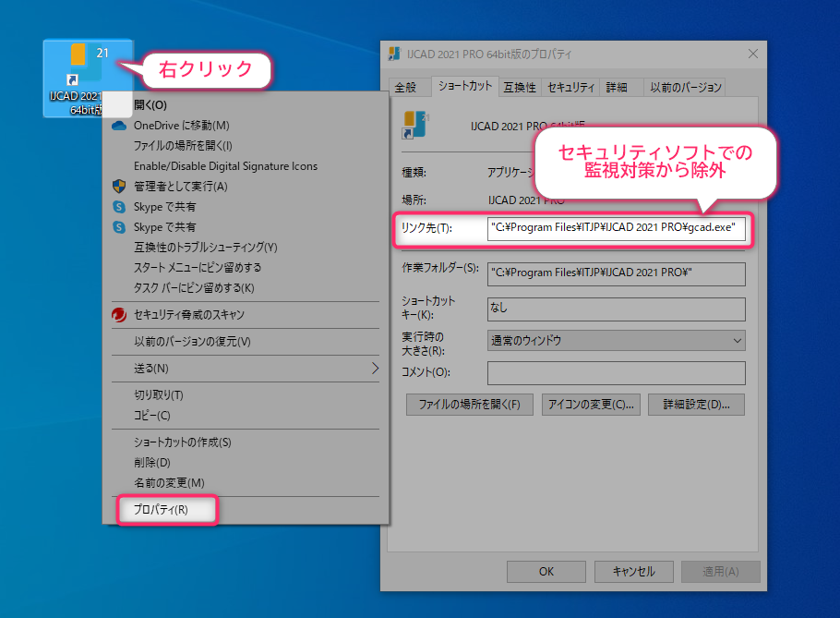Viewport: 840px width, 618px height.
Task: Click the コメント(O) input field
Action: pos(616,373)
